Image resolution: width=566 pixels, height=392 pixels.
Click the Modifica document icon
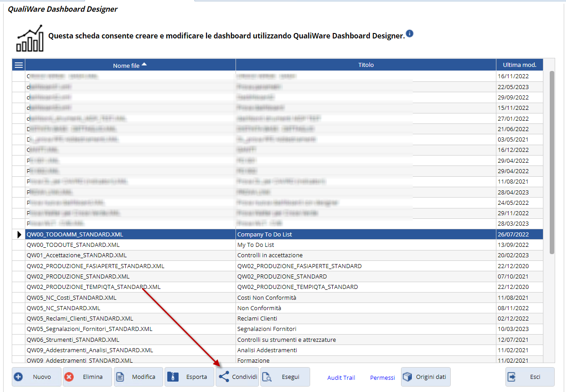[x=120, y=377]
